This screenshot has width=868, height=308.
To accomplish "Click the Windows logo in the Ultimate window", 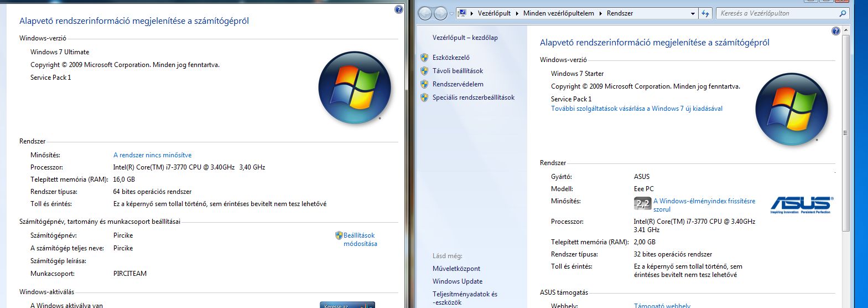I will click(355, 88).
